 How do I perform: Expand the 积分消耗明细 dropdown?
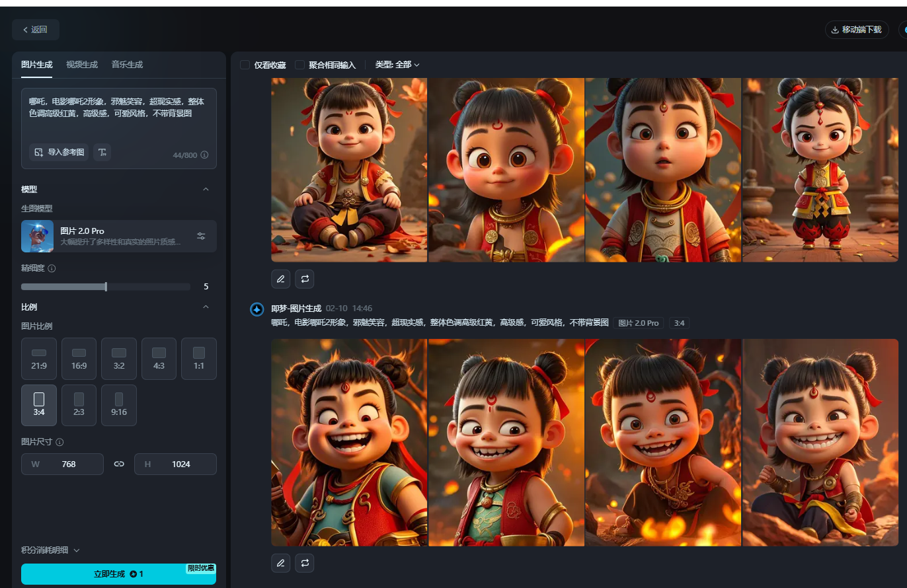50,550
